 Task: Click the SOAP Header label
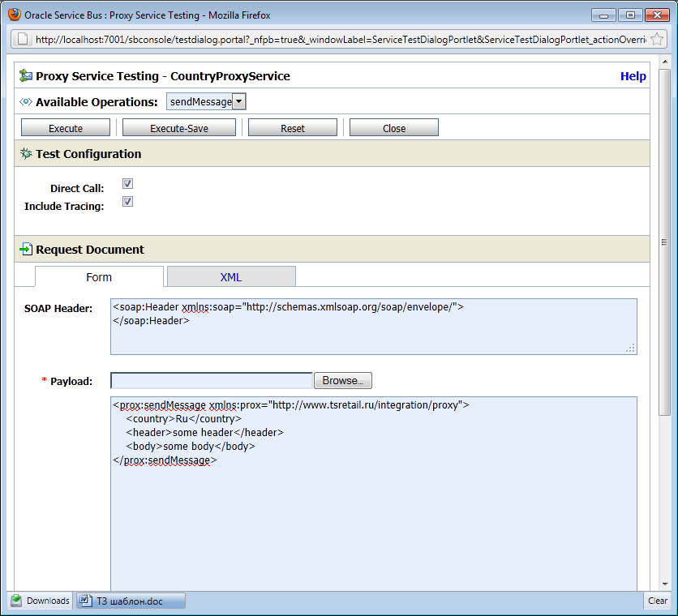pos(58,308)
